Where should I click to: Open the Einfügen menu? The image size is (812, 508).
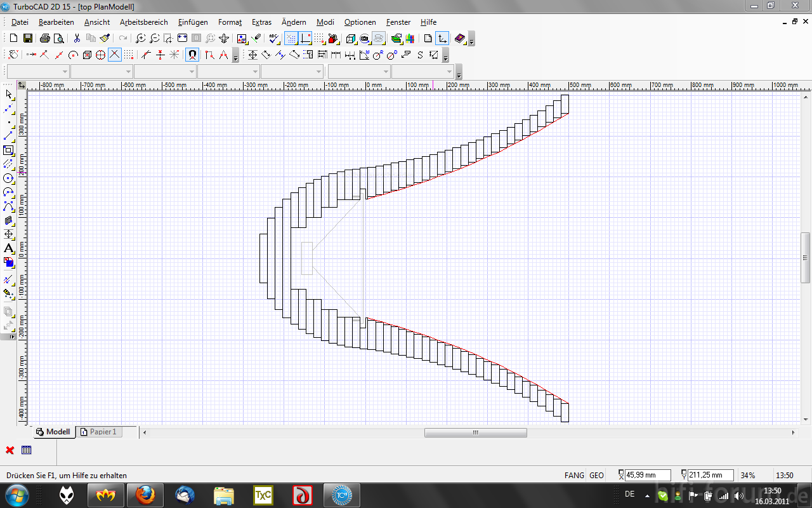(193, 22)
